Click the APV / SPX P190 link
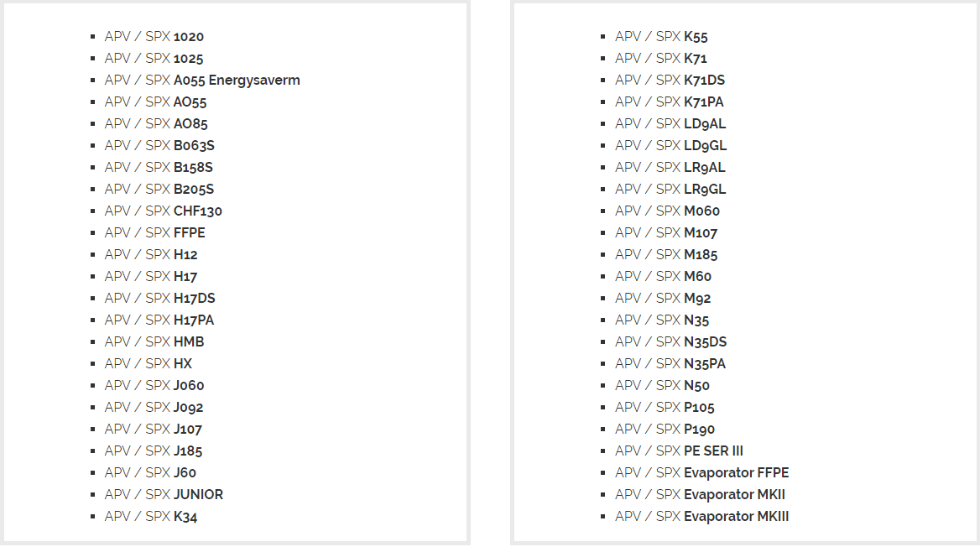The image size is (980, 547). [665, 430]
